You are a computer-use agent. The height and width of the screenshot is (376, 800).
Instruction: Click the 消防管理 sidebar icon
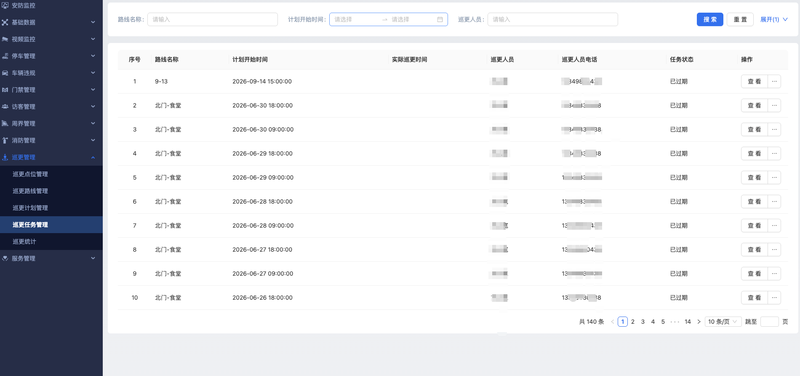(5, 140)
